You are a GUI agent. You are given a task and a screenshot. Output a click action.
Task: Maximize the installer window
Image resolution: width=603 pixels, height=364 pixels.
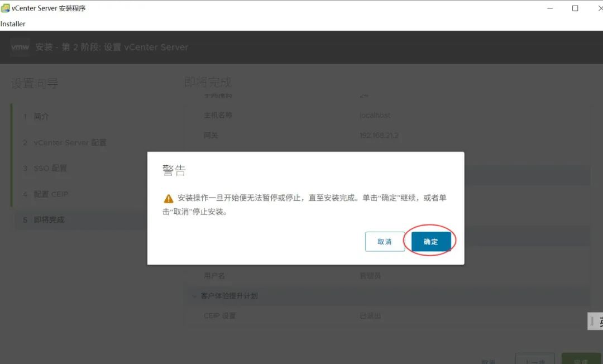[x=575, y=8]
